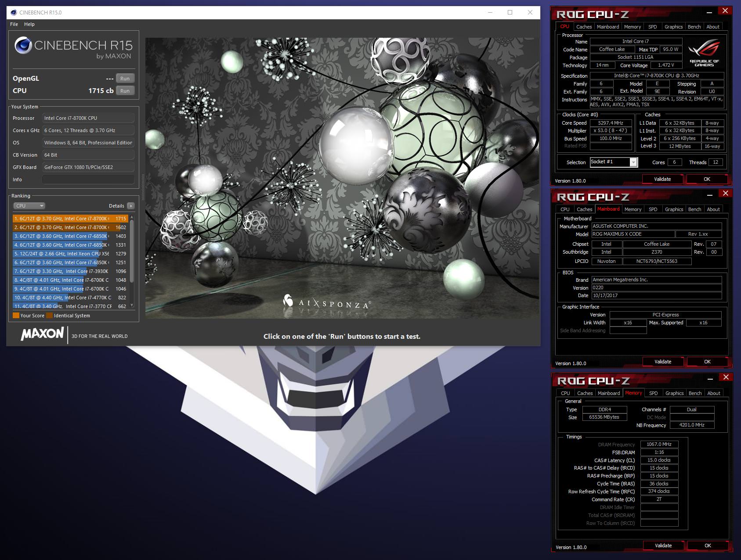Click the scroll-down arrow of ranking list

click(132, 305)
